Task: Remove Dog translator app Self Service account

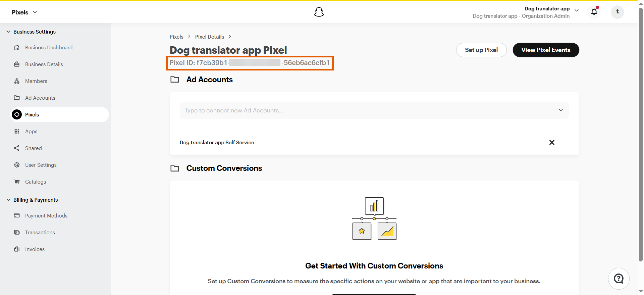Action: point(552,142)
